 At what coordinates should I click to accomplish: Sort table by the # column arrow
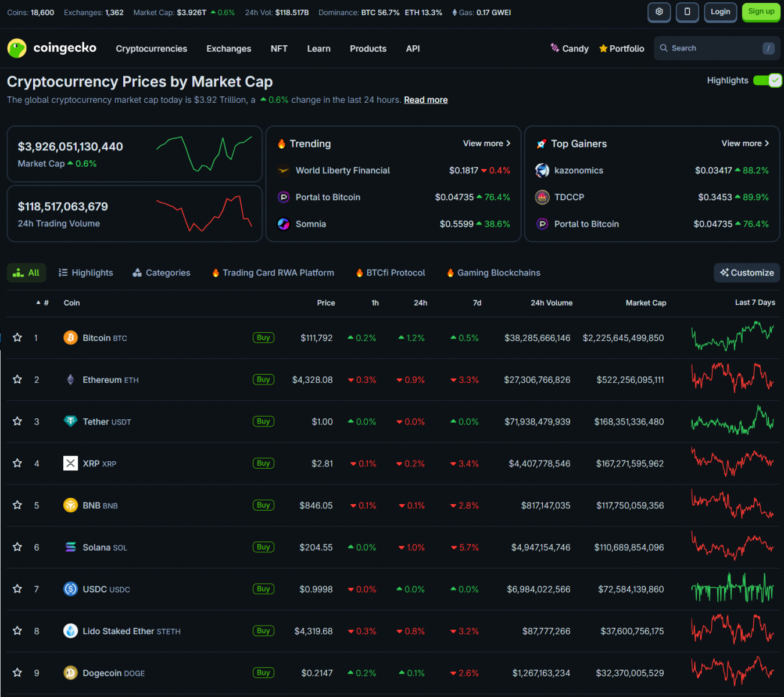click(38, 303)
